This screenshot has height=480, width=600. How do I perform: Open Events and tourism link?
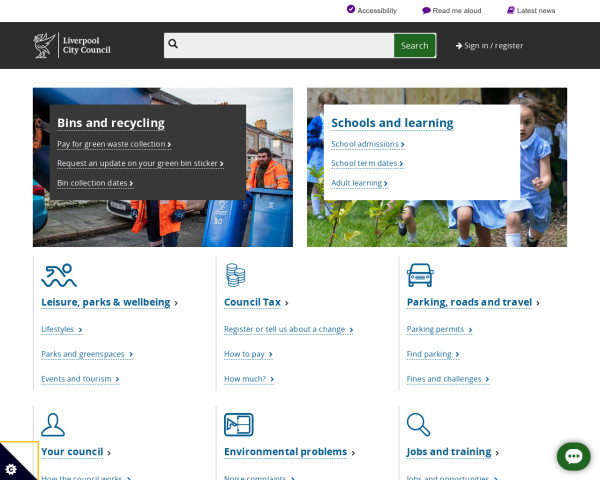point(80,379)
